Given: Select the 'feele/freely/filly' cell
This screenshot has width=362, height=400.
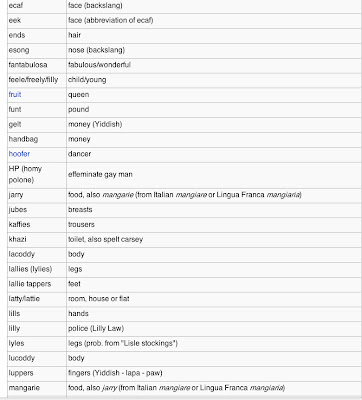Looking at the screenshot, I should [x=37, y=80].
